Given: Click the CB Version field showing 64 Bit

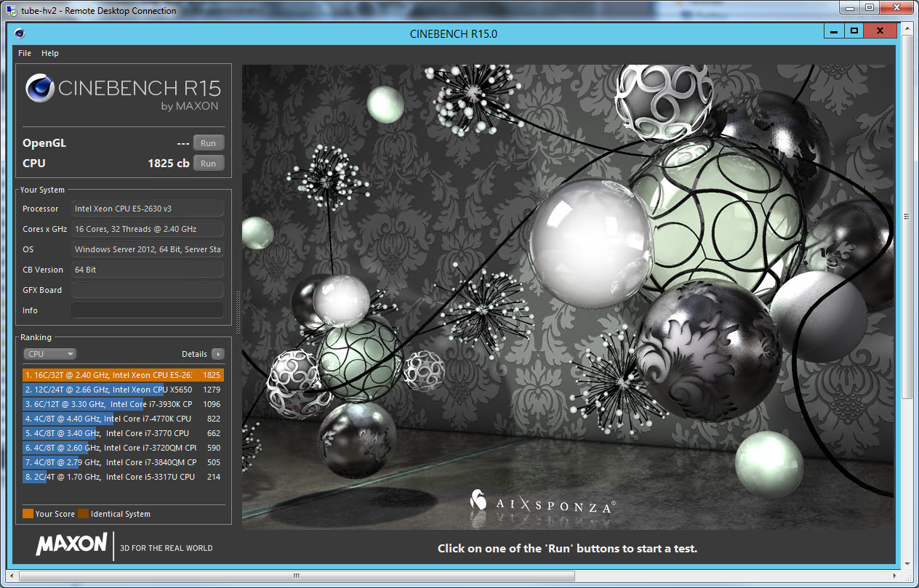Looking at the screenshot, I should [148, 270].
